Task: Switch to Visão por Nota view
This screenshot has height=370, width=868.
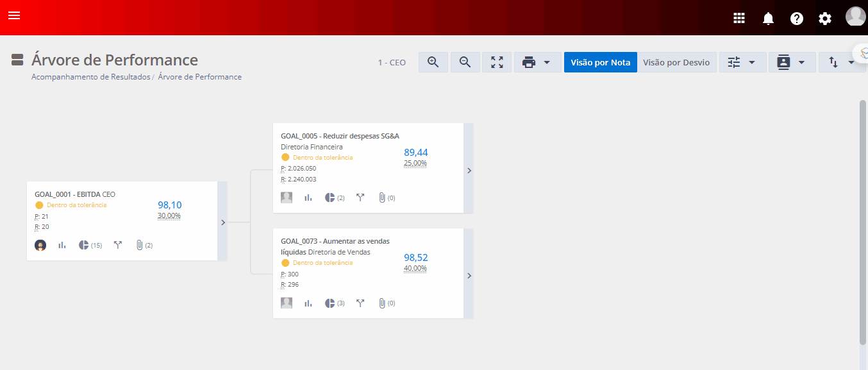Action: [x=600, y=62]
